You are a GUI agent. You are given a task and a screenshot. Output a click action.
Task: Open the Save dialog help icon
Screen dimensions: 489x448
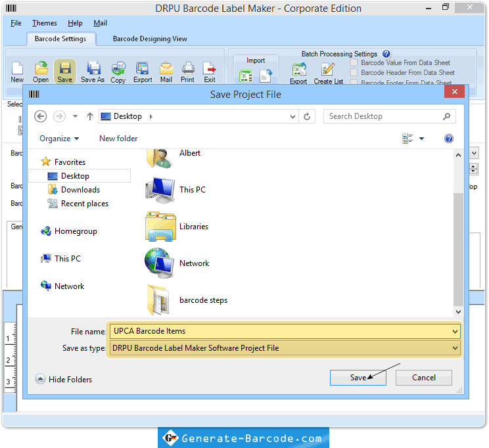[449, 139]
